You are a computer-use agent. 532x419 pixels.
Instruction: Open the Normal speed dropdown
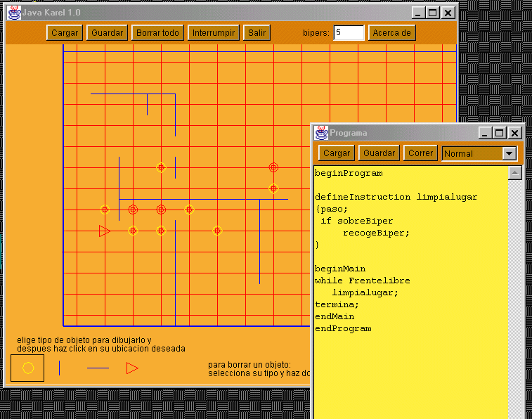click(x=479, y=153)
